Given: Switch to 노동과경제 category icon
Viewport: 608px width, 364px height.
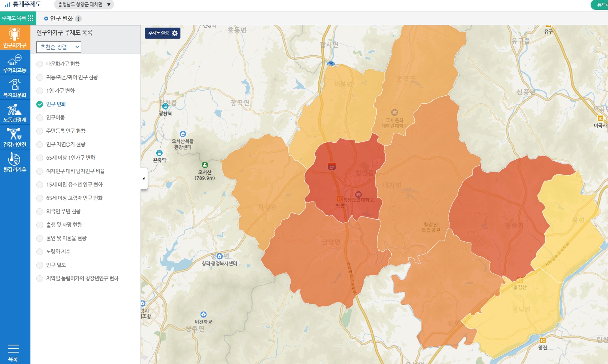Looking at the screenshot, I should 15,112.
